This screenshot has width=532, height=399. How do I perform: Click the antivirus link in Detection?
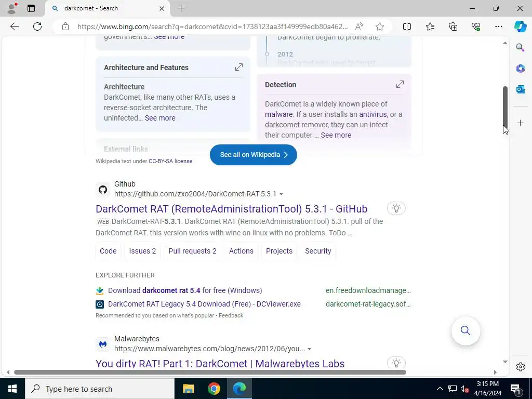(373, 114)
